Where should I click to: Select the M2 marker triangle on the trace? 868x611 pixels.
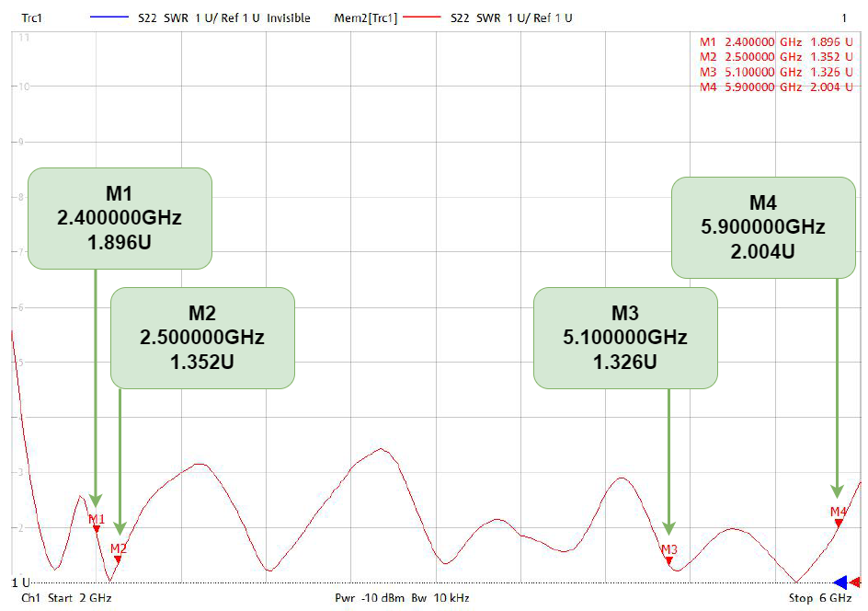tap(118, 559)
